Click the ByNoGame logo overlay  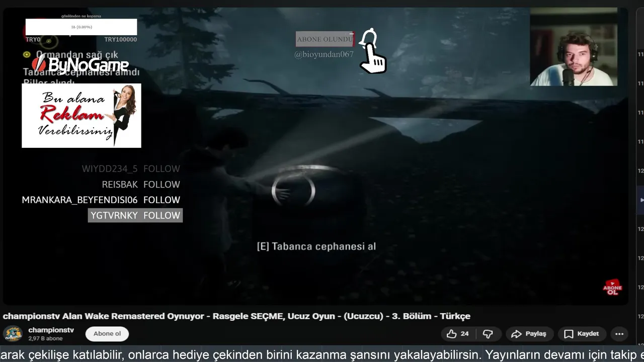click(80, 64)
